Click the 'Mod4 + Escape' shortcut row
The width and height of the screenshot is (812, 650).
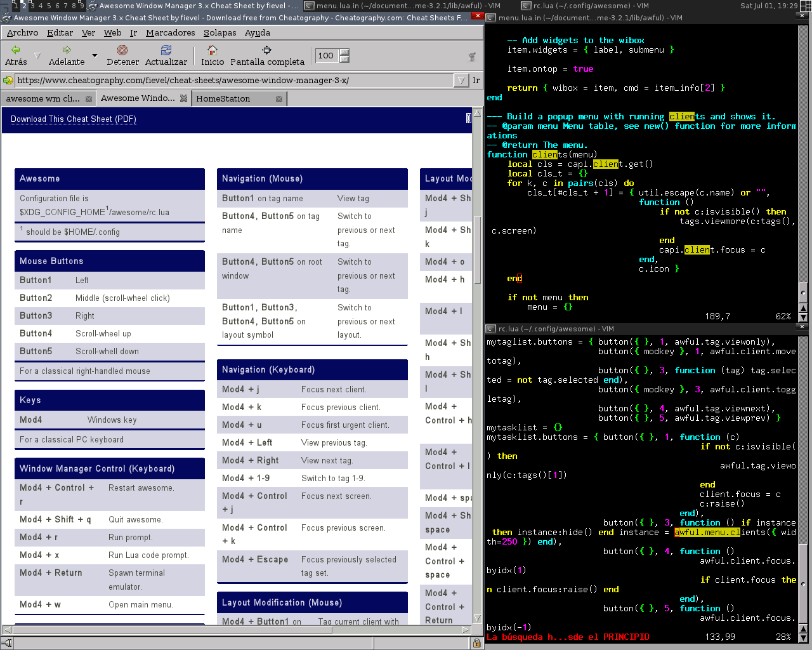(x=312, y=566)
